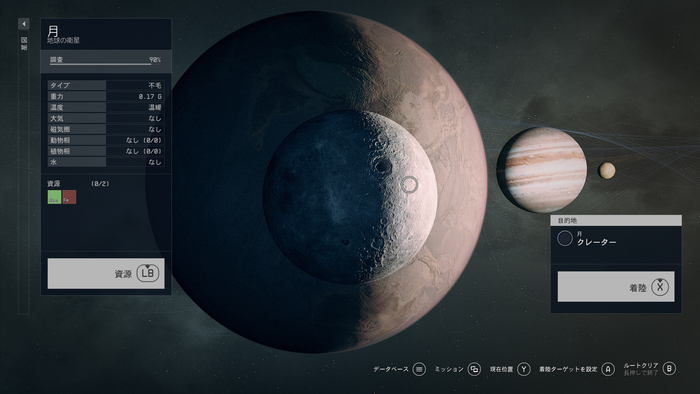Click the X icon on the 着陸 button
Screen dimensions: 700x394
click(660, 287)
